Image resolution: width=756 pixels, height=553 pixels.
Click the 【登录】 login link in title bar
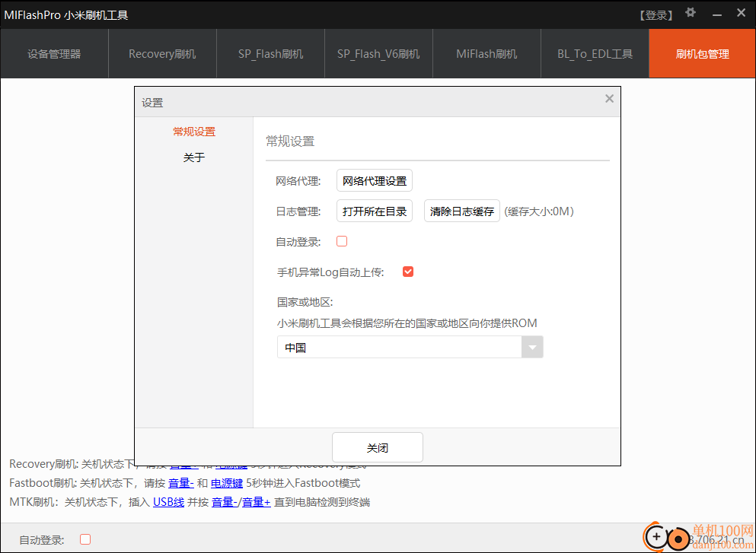coord(656,15)
